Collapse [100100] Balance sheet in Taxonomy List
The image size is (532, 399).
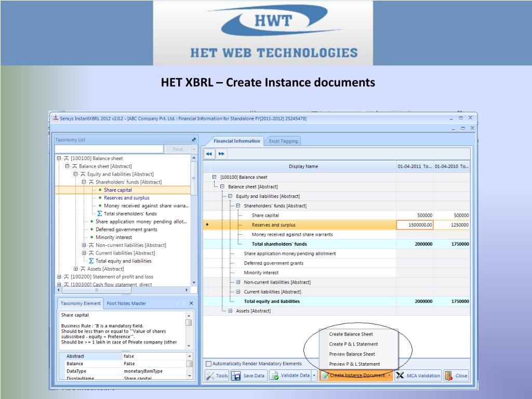59,158
